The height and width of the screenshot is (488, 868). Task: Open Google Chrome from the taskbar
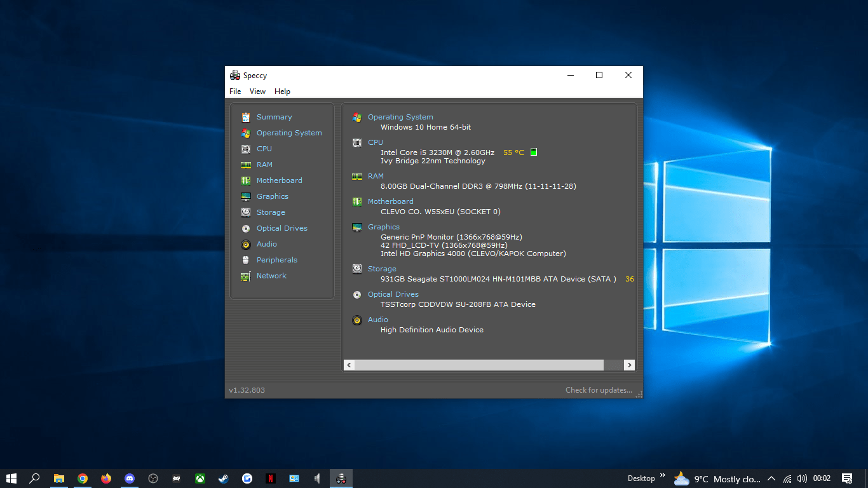coord(83,478)
